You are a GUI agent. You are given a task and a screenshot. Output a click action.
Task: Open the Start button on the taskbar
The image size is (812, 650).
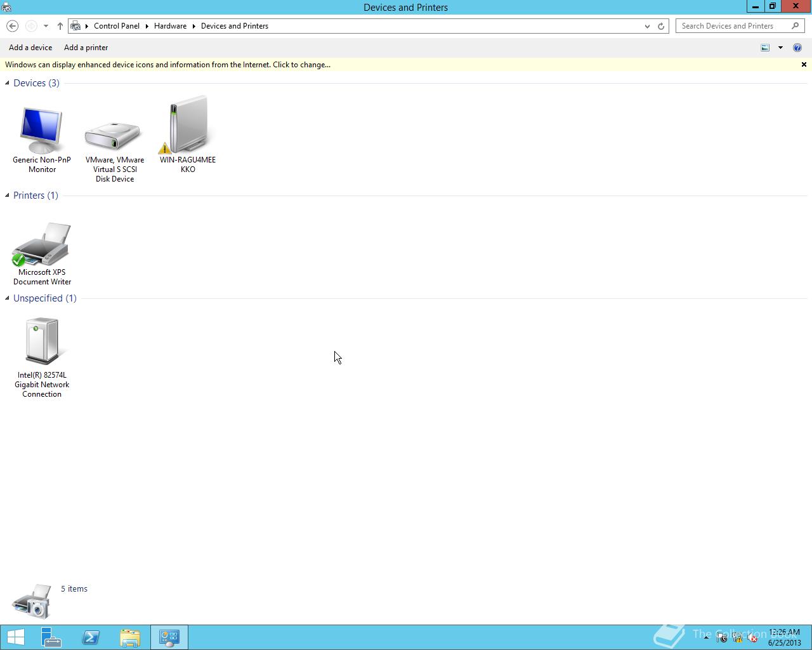coord(16,637)
